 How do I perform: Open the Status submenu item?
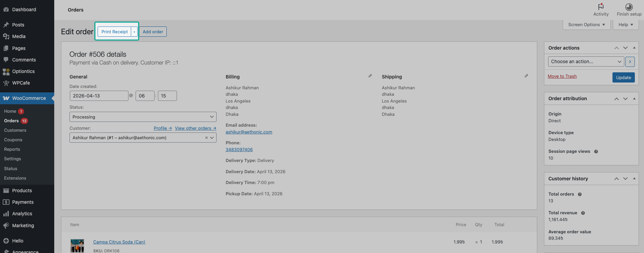(x=11, y=168)
